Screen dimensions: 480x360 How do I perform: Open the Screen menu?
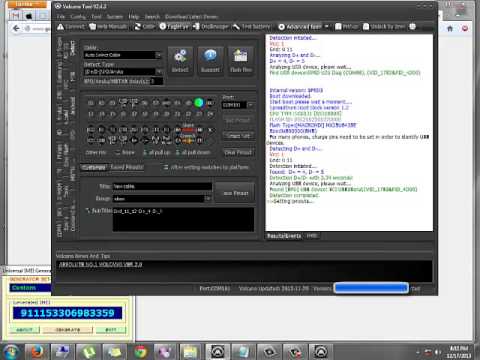[115, 17]
